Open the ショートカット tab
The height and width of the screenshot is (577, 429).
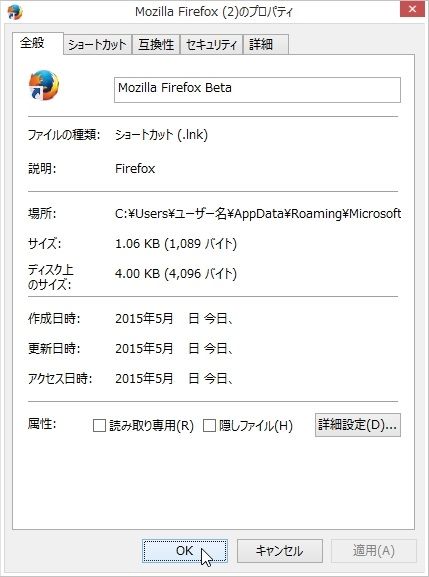[97, 45]
